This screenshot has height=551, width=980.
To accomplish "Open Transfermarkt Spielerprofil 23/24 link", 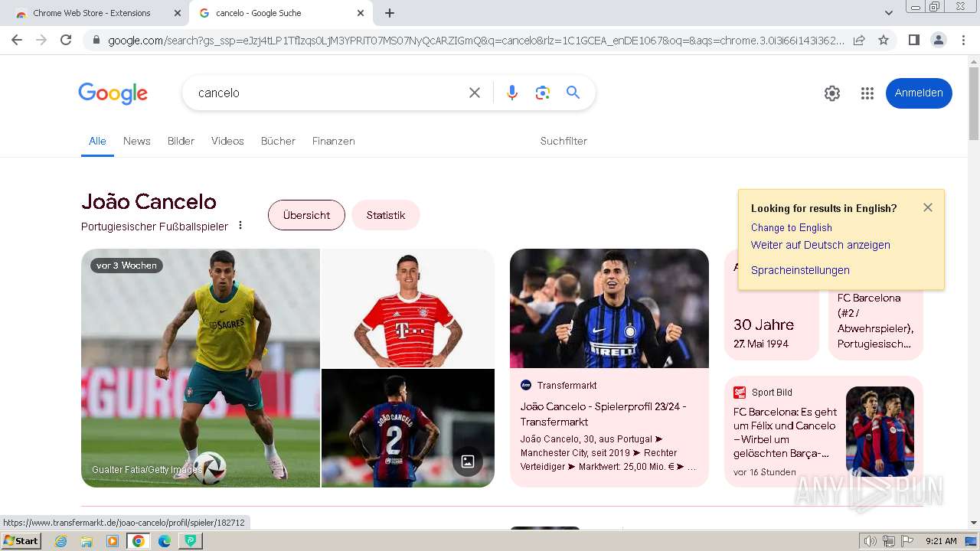I will tap(603, 414).
